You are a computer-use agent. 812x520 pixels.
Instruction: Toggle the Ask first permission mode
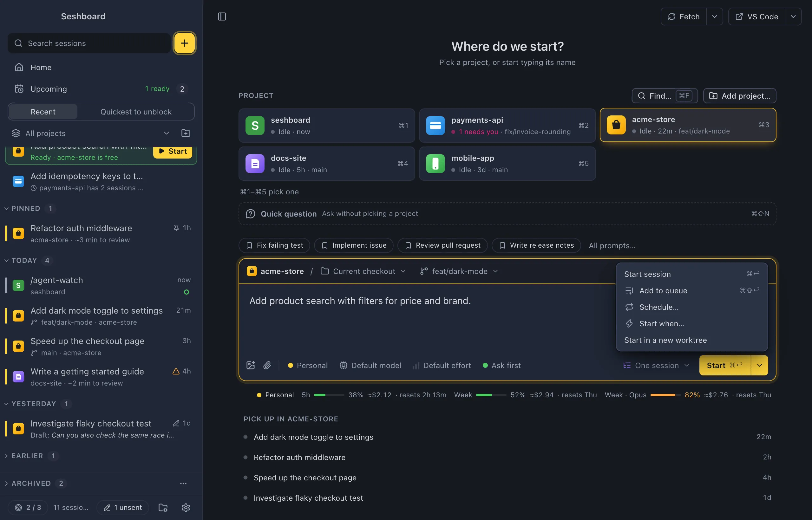coord(501,365)
